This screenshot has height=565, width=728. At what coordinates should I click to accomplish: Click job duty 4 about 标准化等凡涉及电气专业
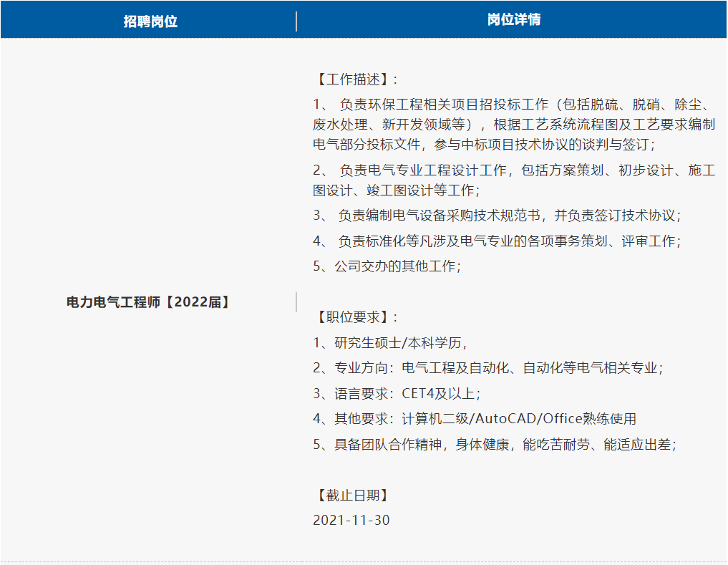tap(498, 241)
